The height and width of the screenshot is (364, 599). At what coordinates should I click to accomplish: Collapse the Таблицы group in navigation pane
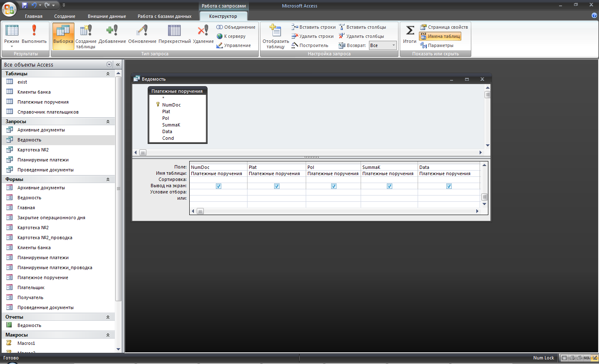[x=108, y=74]
